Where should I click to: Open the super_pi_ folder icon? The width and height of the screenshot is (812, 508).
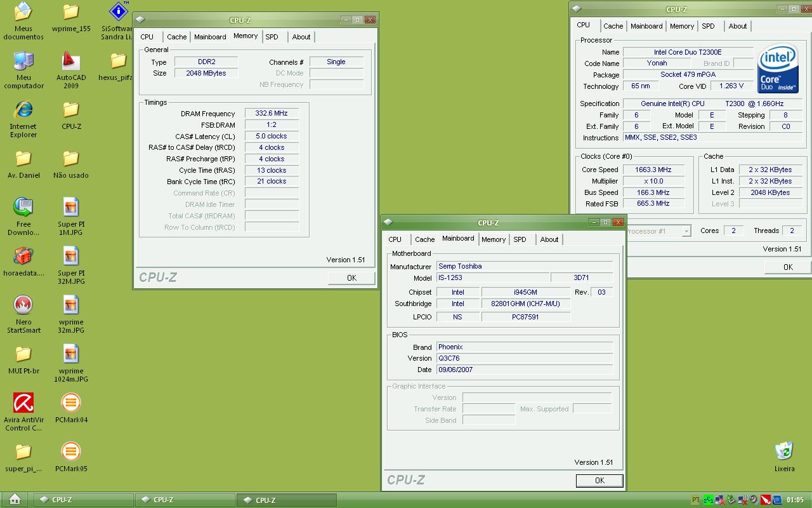(x=23, y=457)
